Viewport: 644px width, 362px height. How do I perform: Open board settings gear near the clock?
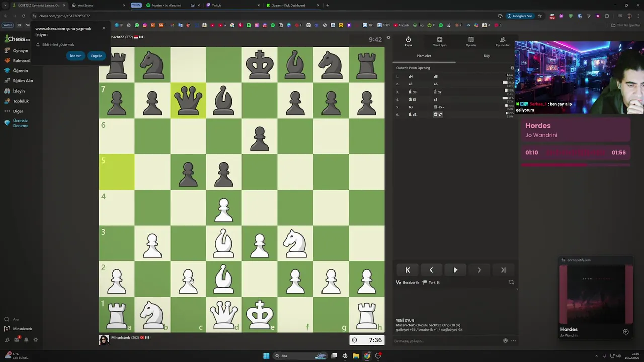point(388,38)
